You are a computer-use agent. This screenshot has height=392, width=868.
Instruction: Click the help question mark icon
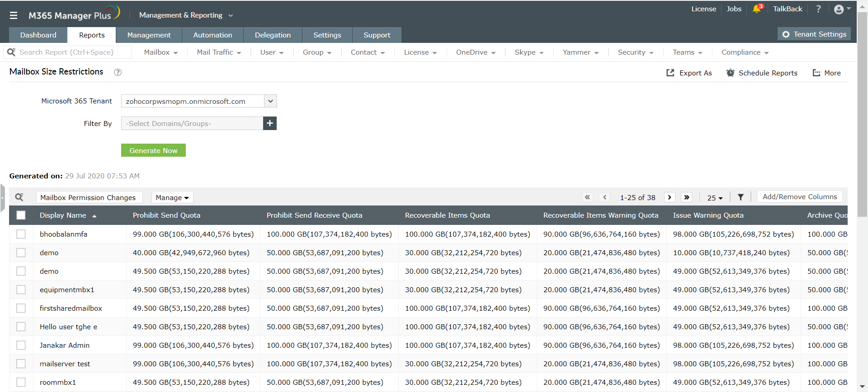pos(818,9)
